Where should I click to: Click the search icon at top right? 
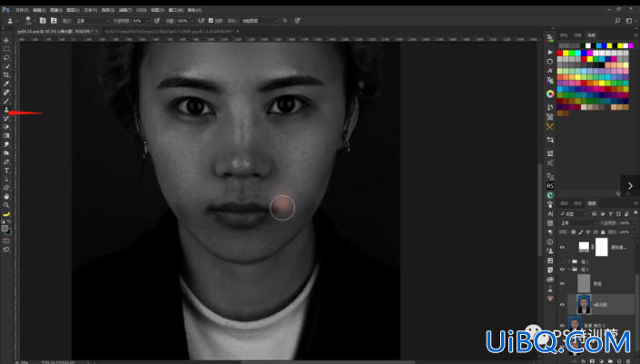pyautogui.click(x=617, y=20)
